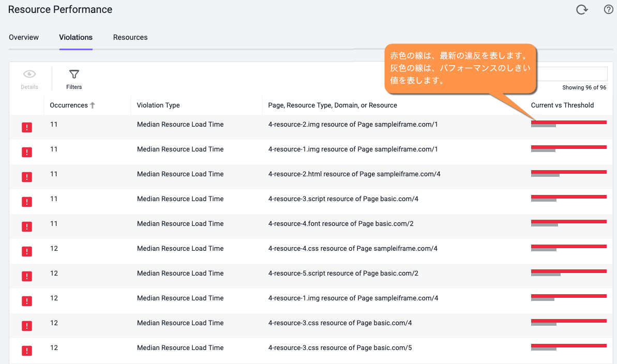Open the help question mark icon

[608, 9]
